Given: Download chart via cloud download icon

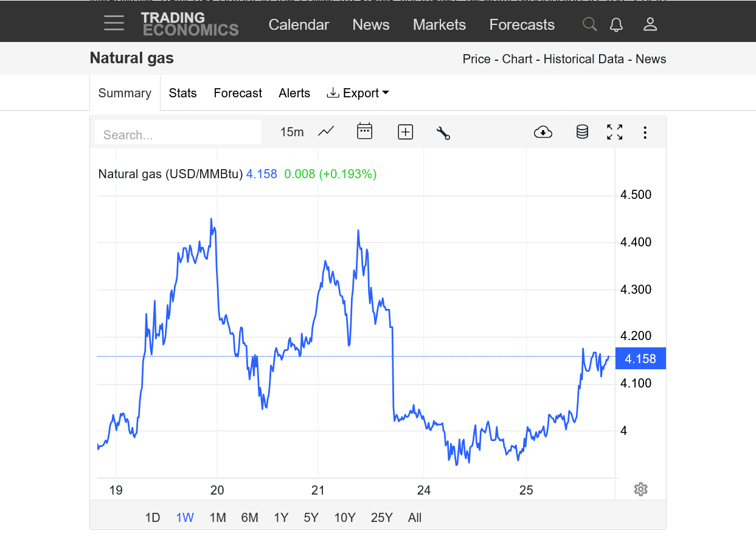Looking at the screenshot, I should [543, 132].
